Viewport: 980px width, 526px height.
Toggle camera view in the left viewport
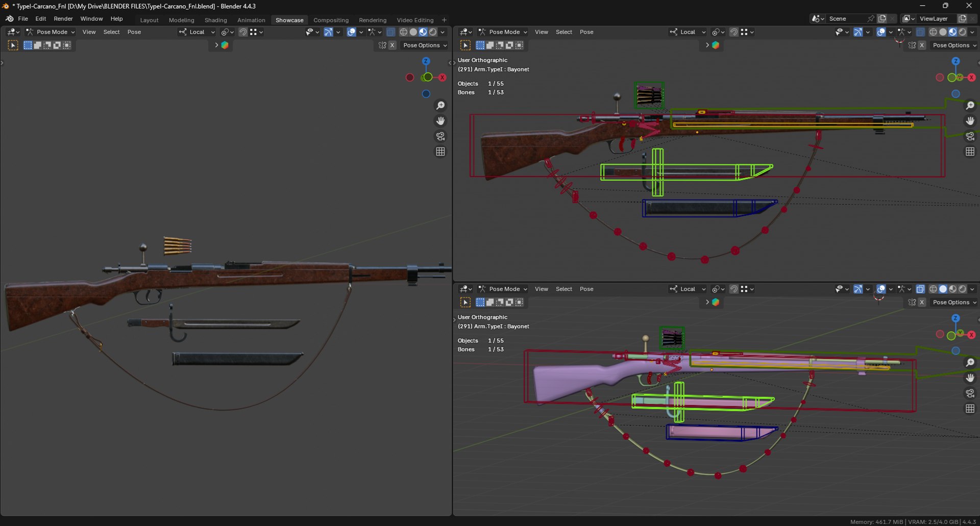[440, 136]
